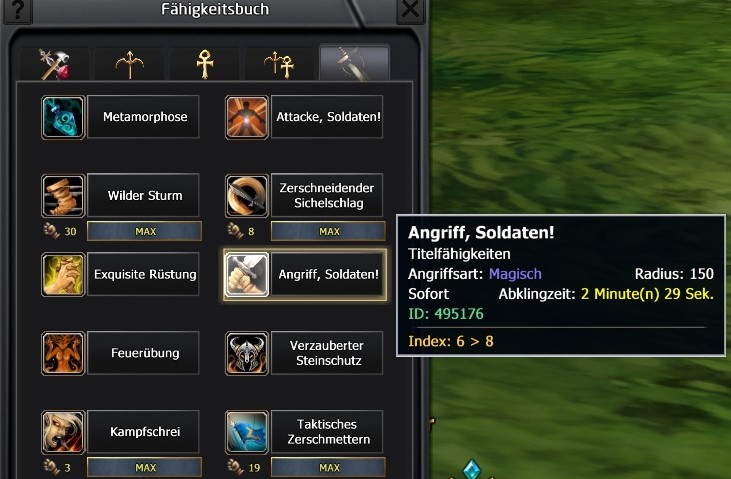Image resolution: width=731 pixels, height=479 pixels.
Task: Click the Feuerübung fire demon icon
Action: coord(63,353)
